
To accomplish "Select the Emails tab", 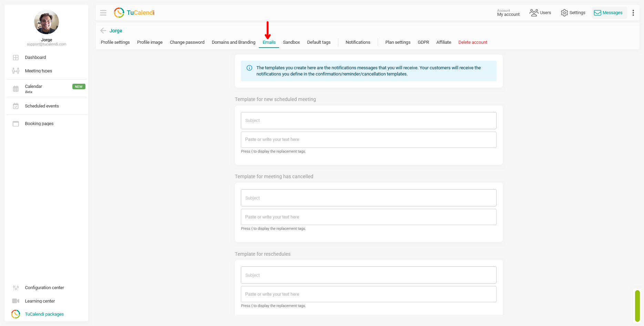I will pyautogui.click(x=269, y=42).
